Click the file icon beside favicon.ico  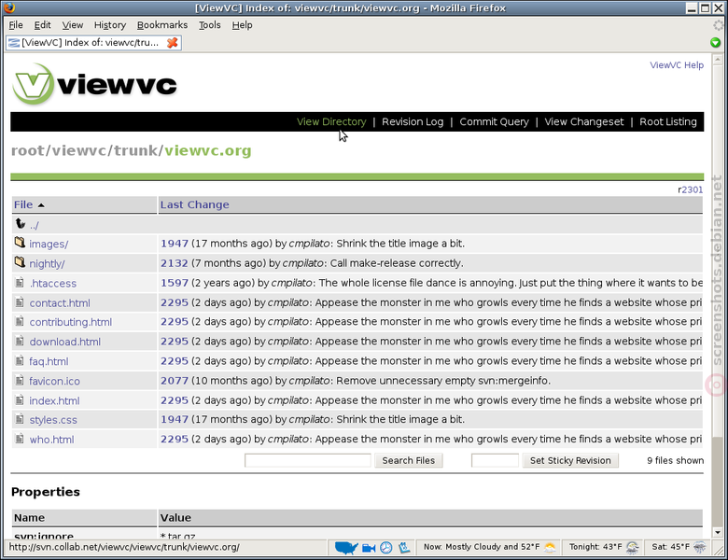click(x=20, y=380)
